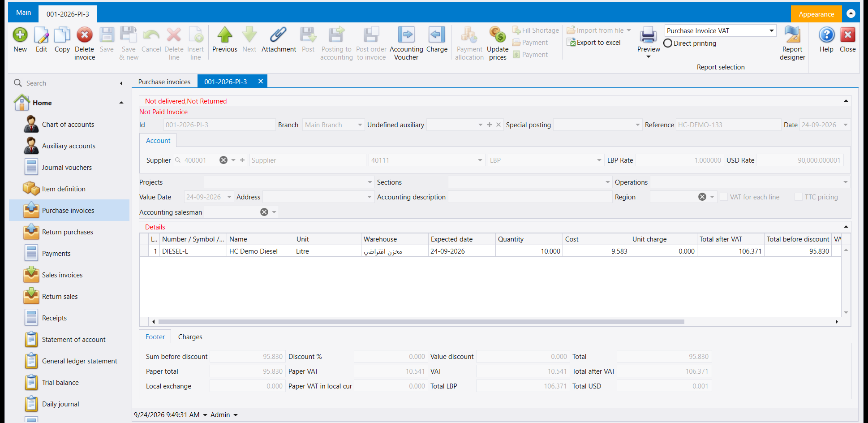The image size is (868, 423).
Task: Open the Special posting dropdown
Action: tap(638, 125)
